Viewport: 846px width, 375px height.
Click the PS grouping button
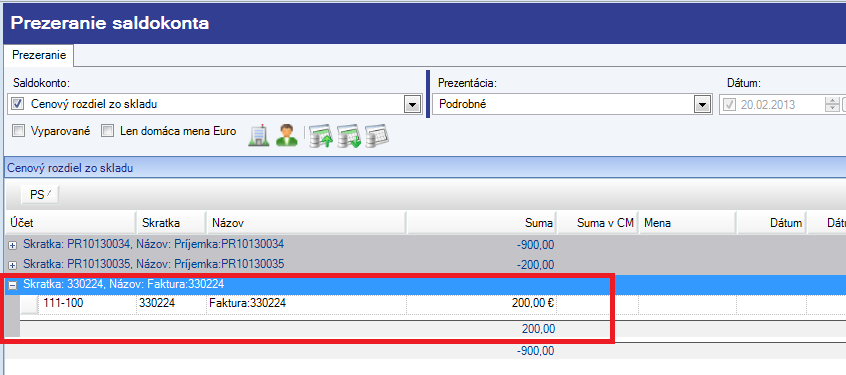click(x=40, y=195)
